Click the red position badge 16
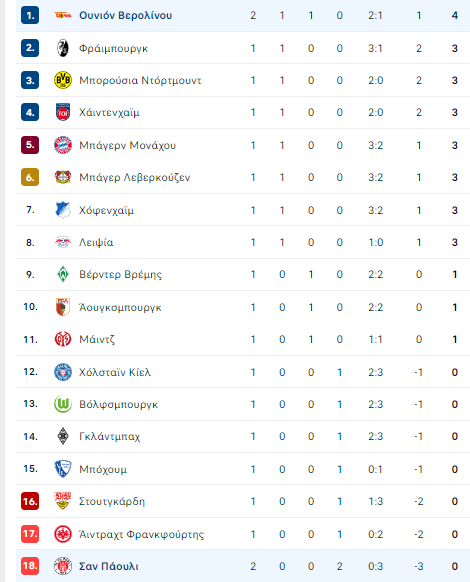Screen dimensions: 470x582 click(30, 501)
